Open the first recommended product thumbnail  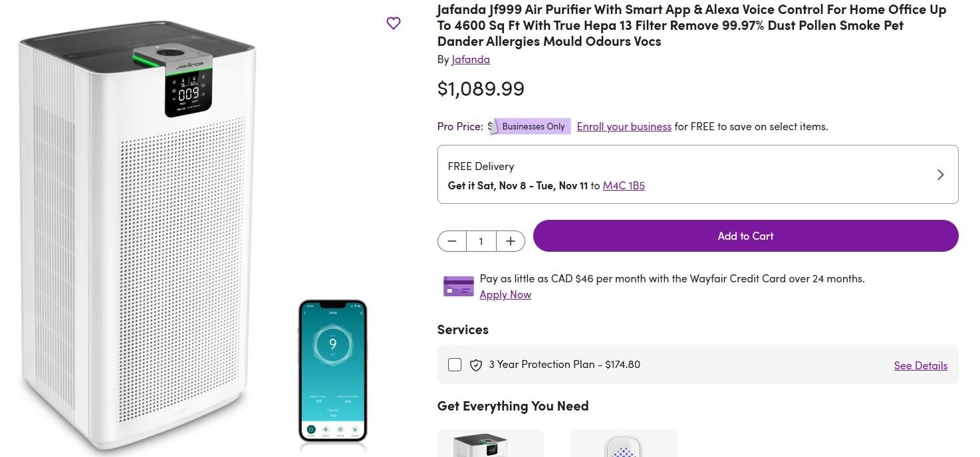(x=490, y=444)
